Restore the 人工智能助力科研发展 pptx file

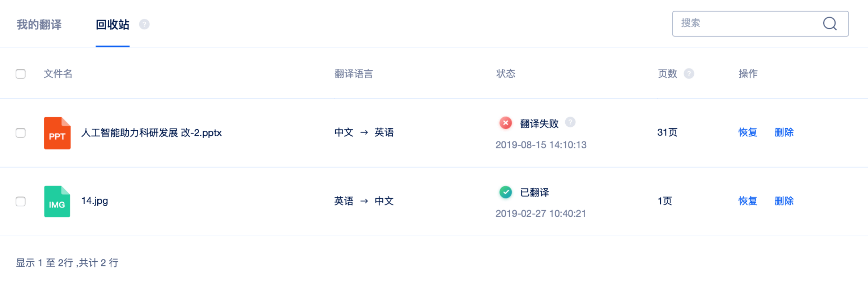tap(748, 132)
